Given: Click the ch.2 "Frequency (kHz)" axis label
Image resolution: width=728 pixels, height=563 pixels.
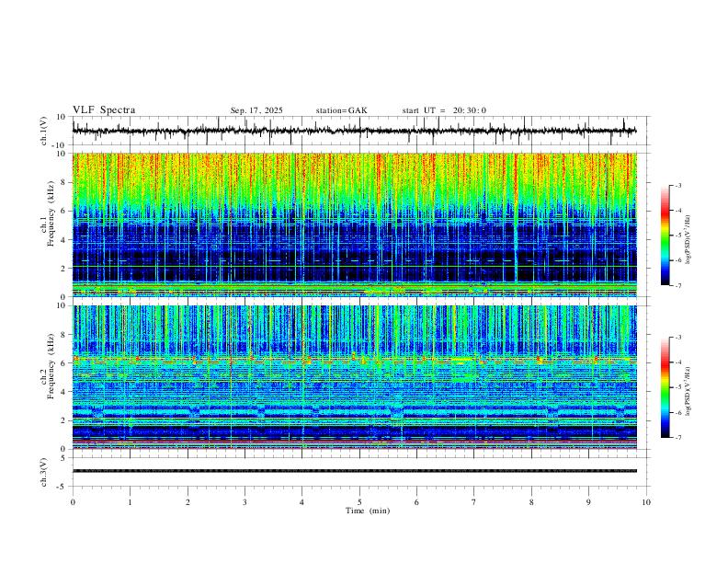Looking at the screenshot, I should click(51, 366).
